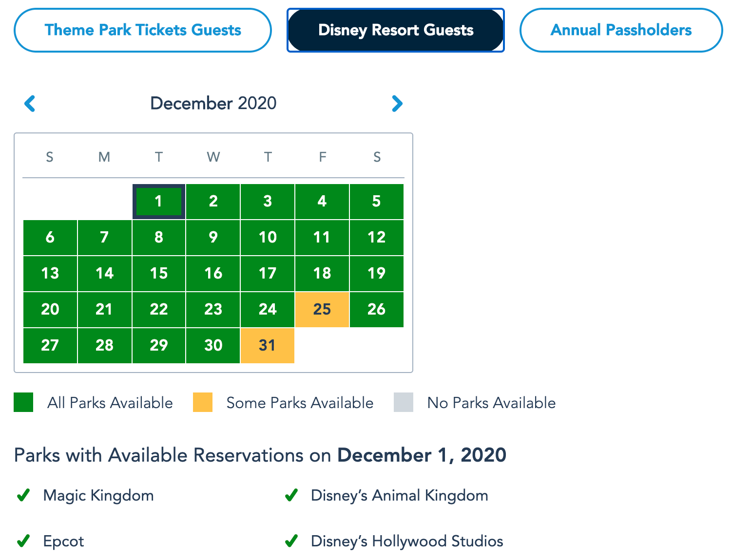Screen dimensions: 732x560
Task: Click the Disney's Animal Kingdom checkmark
Action: [291, 495]
